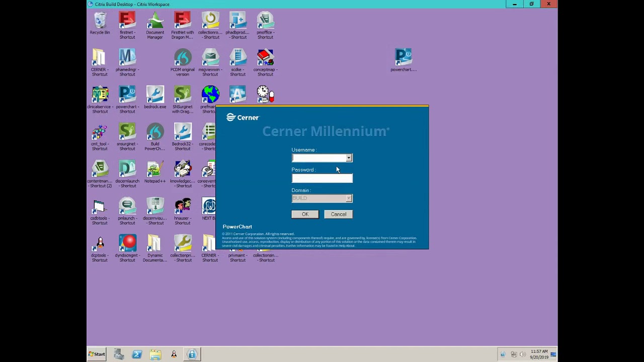The height and width of the screenshot is (362, 644).
Task: Open the Notepad++ desktop icon
Action: point(155,172)
